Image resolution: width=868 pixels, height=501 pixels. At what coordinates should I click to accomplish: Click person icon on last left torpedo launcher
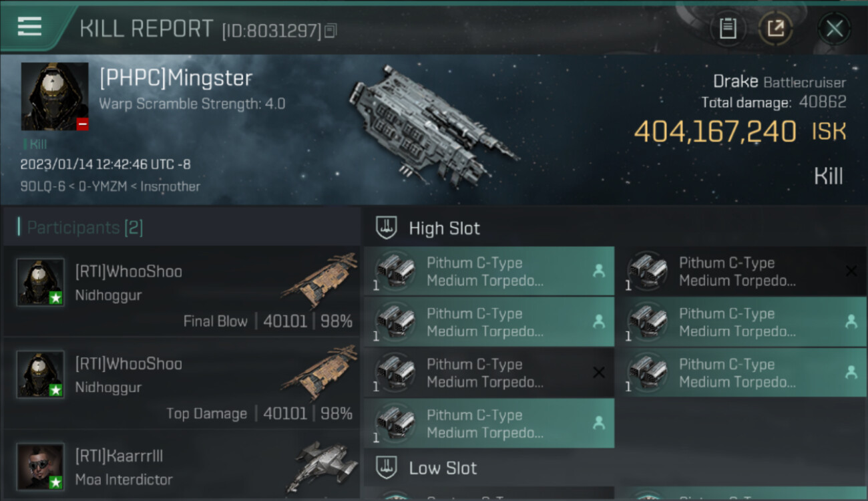click(x=599, y=423)
